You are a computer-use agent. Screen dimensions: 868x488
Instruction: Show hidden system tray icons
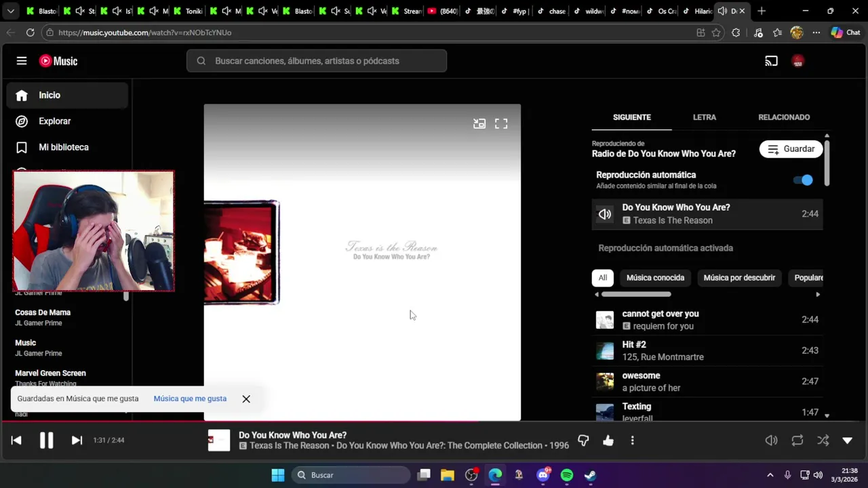[770, 475]
